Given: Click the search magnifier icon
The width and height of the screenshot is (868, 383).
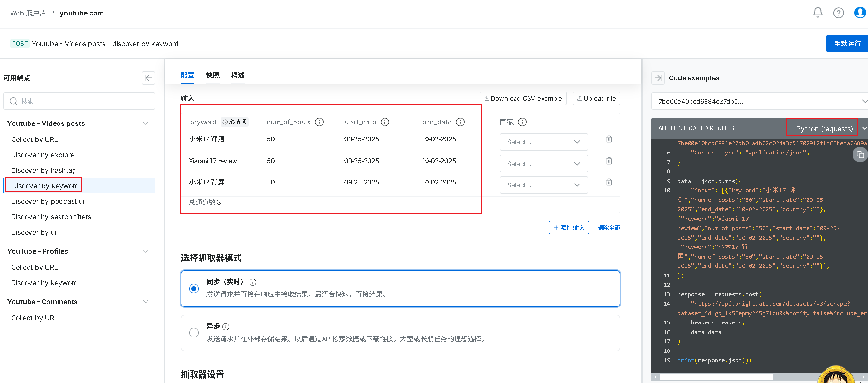Looking at the screenshot, I should 14,101.
